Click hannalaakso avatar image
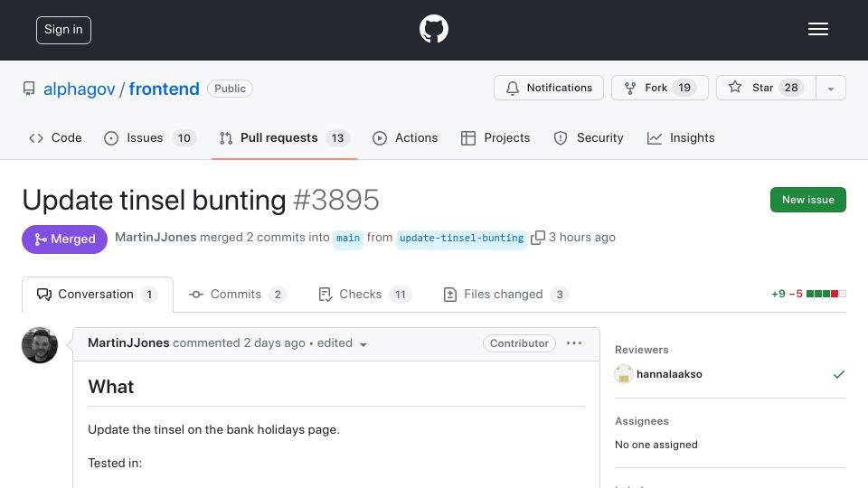Viewport: 868px width, 488px height. click(624, 374)
